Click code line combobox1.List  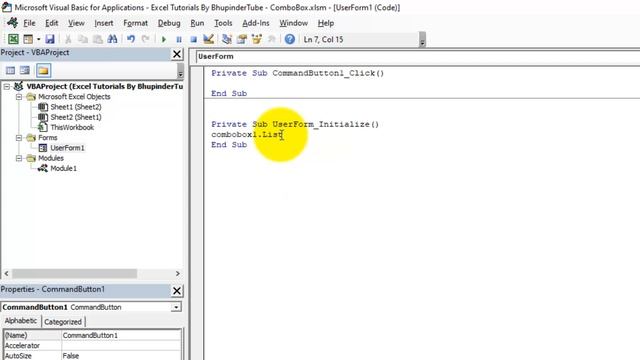tap(247, 134)
